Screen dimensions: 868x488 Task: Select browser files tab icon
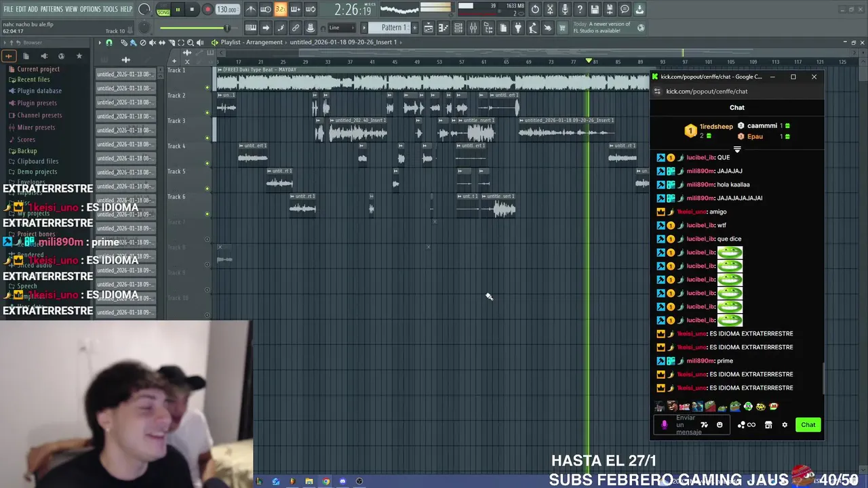coord(26,56)
